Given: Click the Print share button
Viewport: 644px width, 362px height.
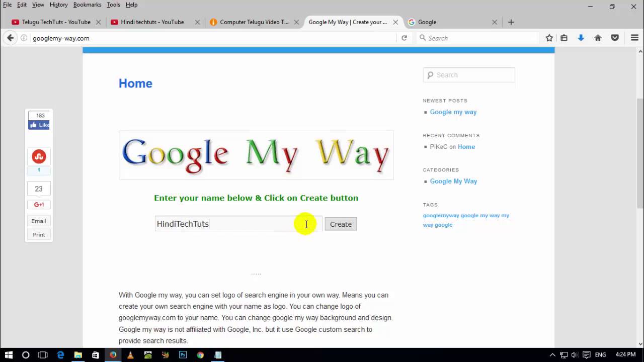Looking at the screenshot, I should coord(39,235).
